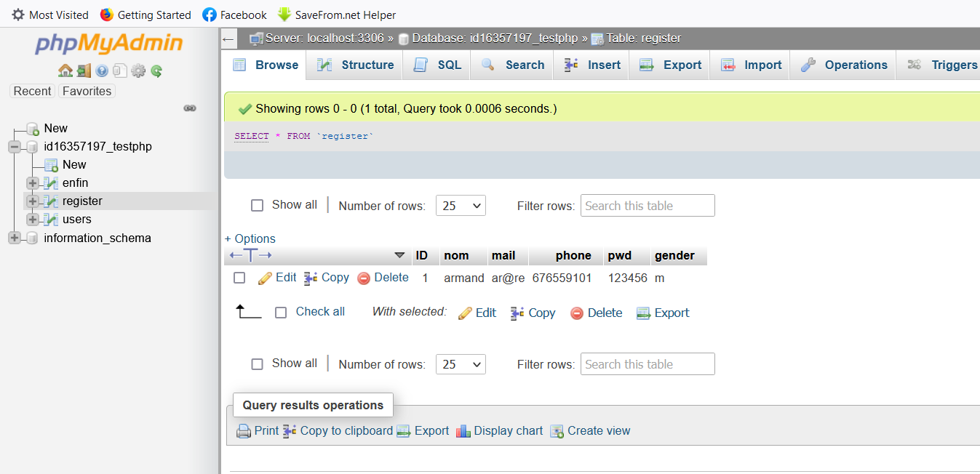Check the checkbox for the armand row
Viewport: 980px width, 474px height.
(x=239, y=277)
